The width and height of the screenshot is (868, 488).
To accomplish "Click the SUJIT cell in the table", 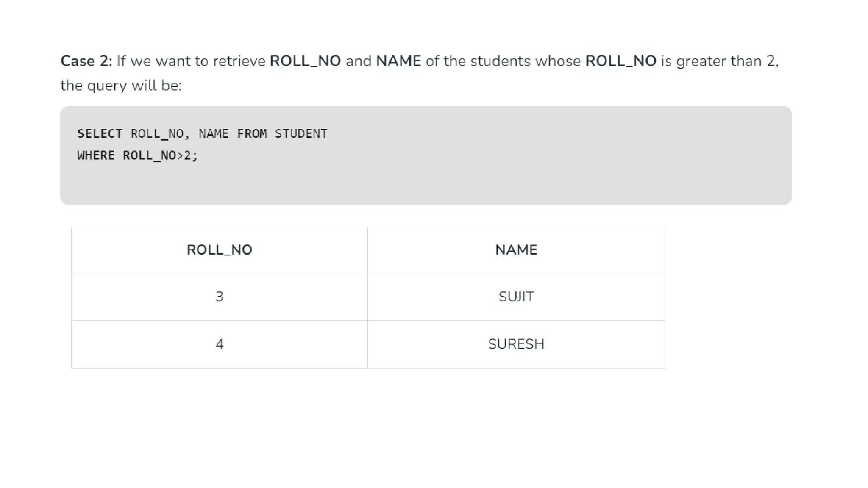I will tap(516, 297).
